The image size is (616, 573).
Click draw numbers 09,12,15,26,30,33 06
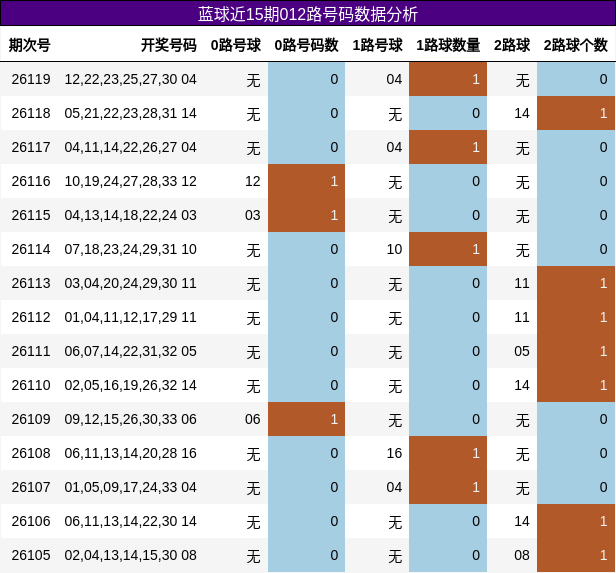coord(130,419)
